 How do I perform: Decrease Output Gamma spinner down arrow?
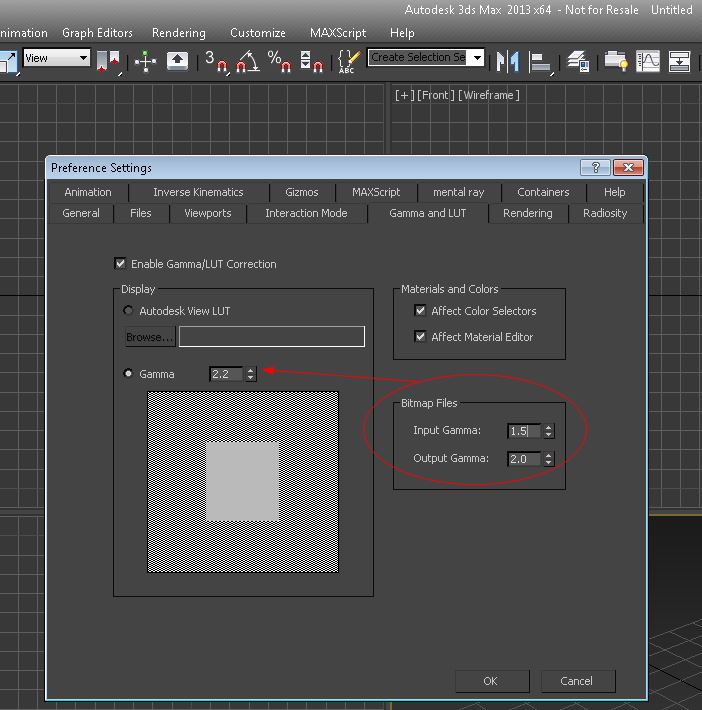coord(548,462)
